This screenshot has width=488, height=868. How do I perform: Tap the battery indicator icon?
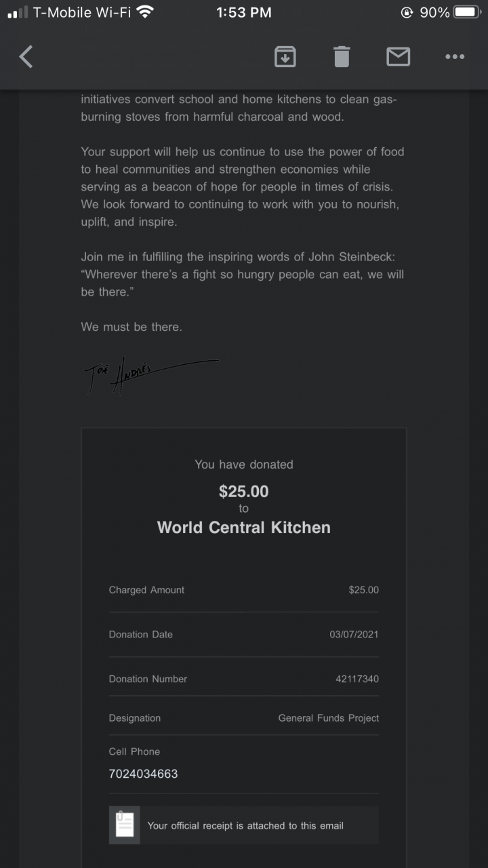pyautogui.click(x=467, y=12)
